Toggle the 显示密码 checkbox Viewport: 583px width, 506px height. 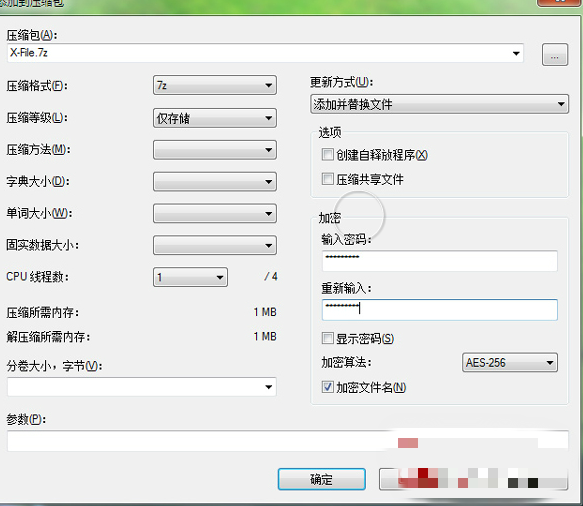(x=328, y=338)
